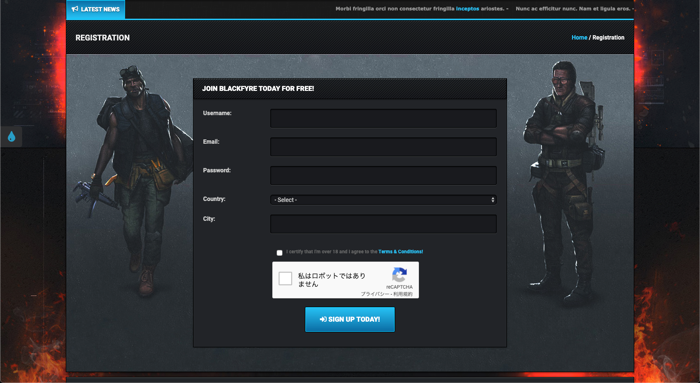Click the megaphone icon beside Latest News
Image resolution: width=700 pixels, height=383 pixels.
tap(75, 9)
